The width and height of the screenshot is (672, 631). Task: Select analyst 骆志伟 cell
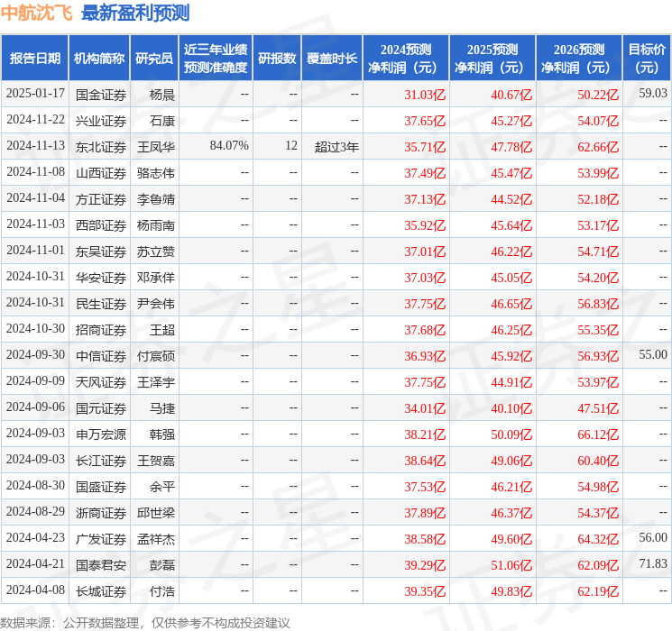click(154, 173)
